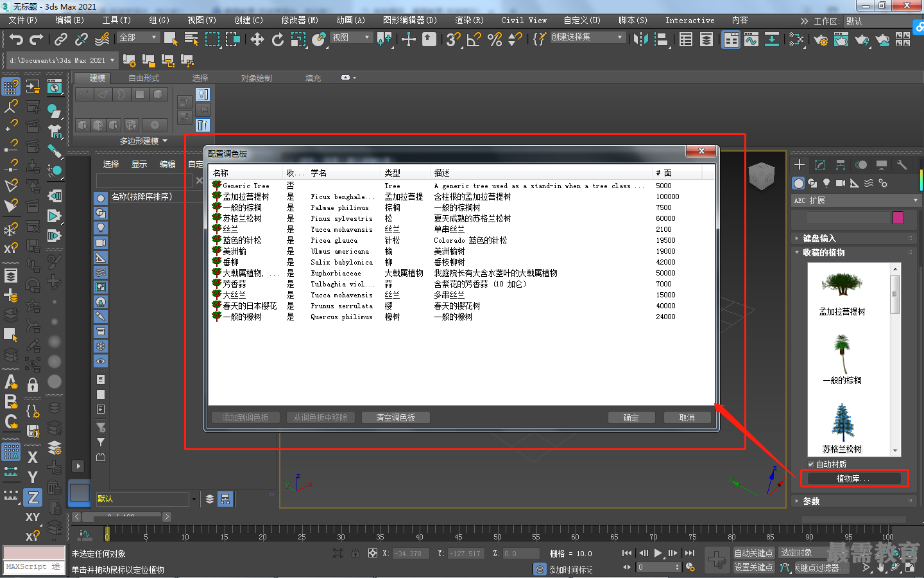Screen dimensions: 924x578
Task: Open the 创建选择集 named selection dropdown
Action: 587,37
